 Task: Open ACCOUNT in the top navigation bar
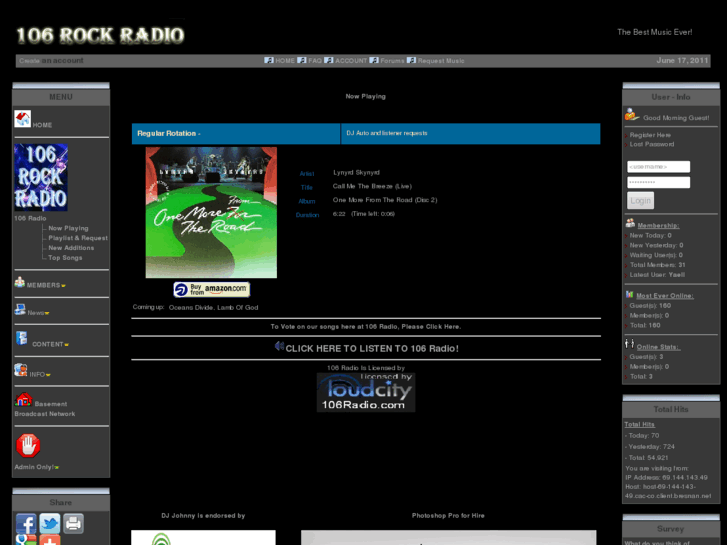coord(351,61)
